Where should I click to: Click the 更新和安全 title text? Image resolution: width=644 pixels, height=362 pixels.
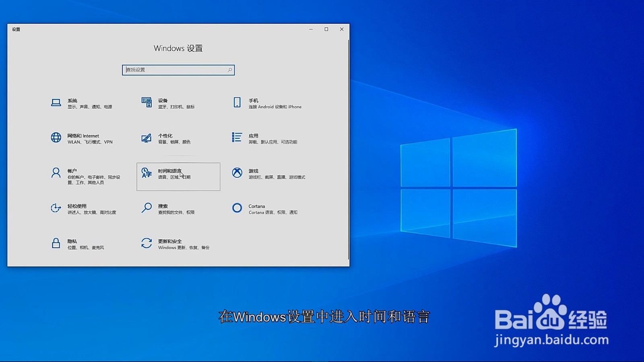[170, 241]
